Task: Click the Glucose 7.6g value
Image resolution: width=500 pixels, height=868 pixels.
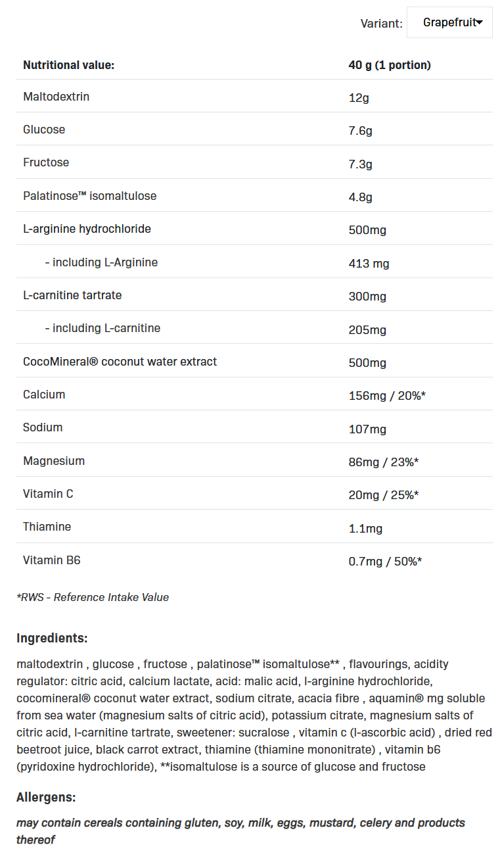Action: tap(360, 131)
